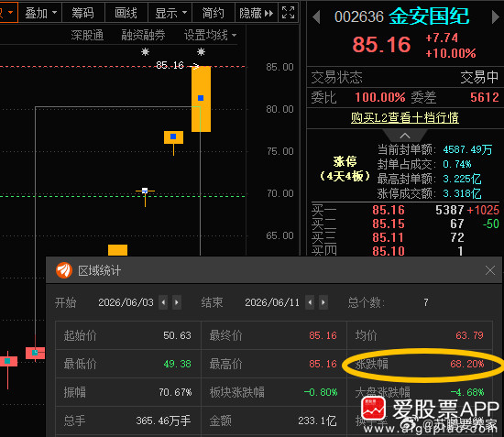The width and height of the screenshot is (504, 437).
Task: Select the 画线 drawing tool
Action: point(126,13)
